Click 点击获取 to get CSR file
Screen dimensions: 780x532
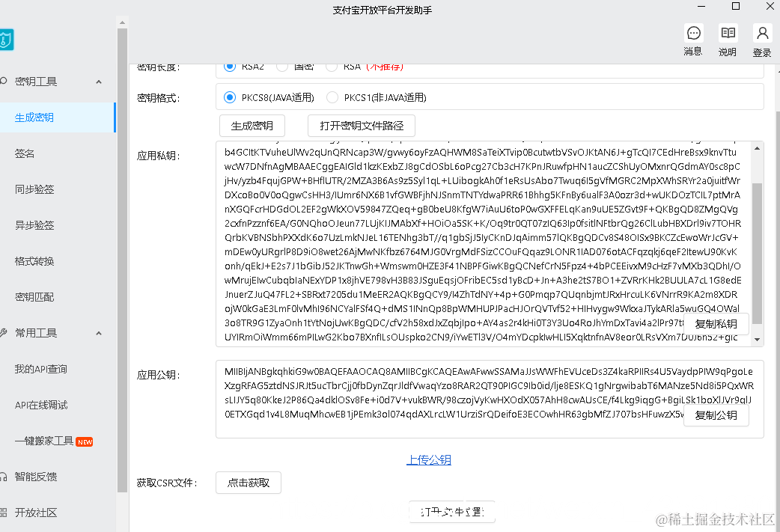point(248,483)
